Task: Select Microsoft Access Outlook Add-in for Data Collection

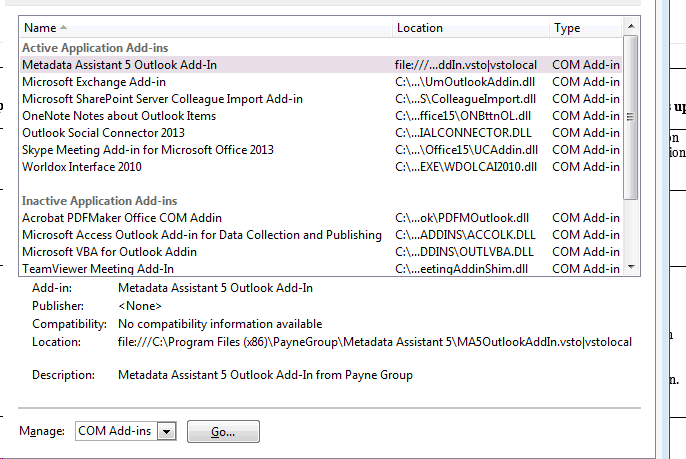Action: point(201,235)
